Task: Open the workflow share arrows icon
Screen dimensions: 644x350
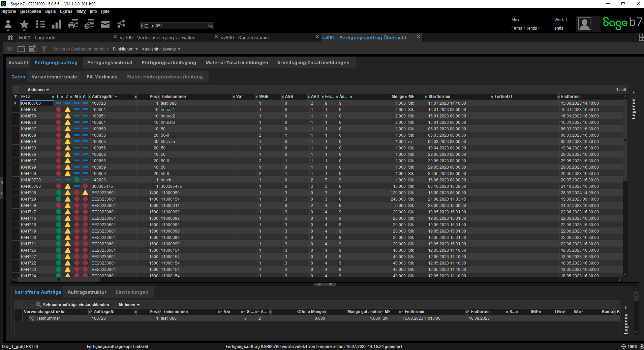Action: point(121,24)
